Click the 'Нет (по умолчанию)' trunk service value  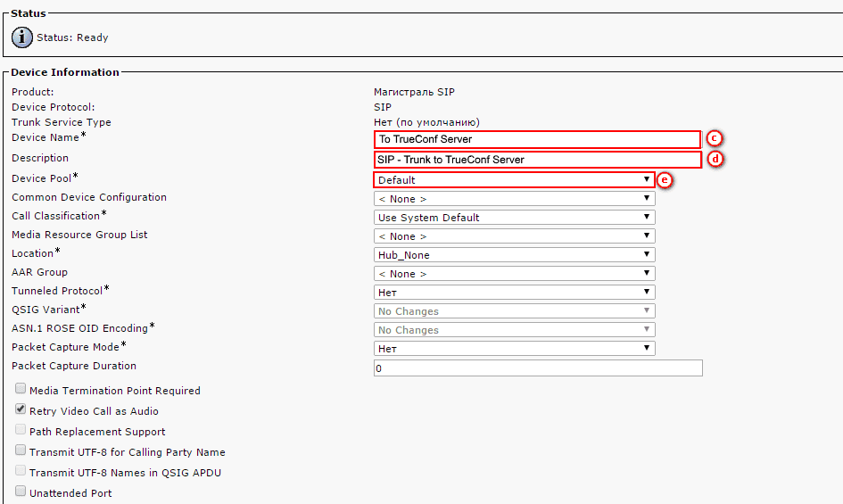click(427, 122)
